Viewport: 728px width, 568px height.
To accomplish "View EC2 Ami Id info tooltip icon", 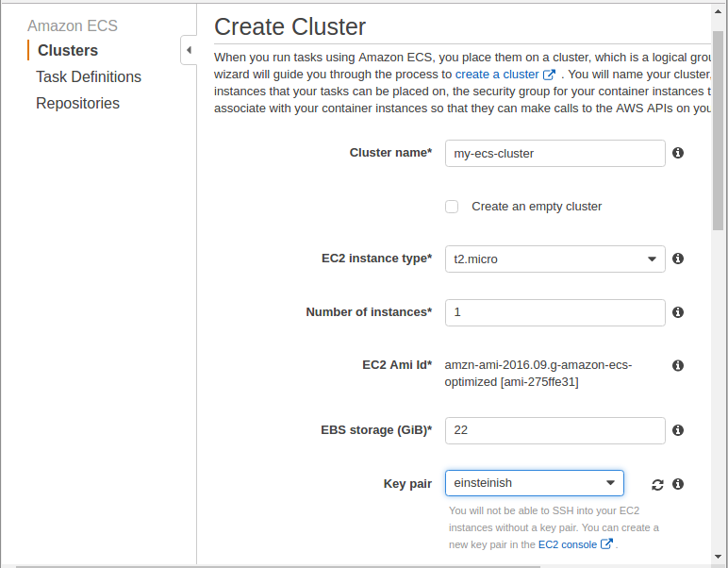I will 678,365.
